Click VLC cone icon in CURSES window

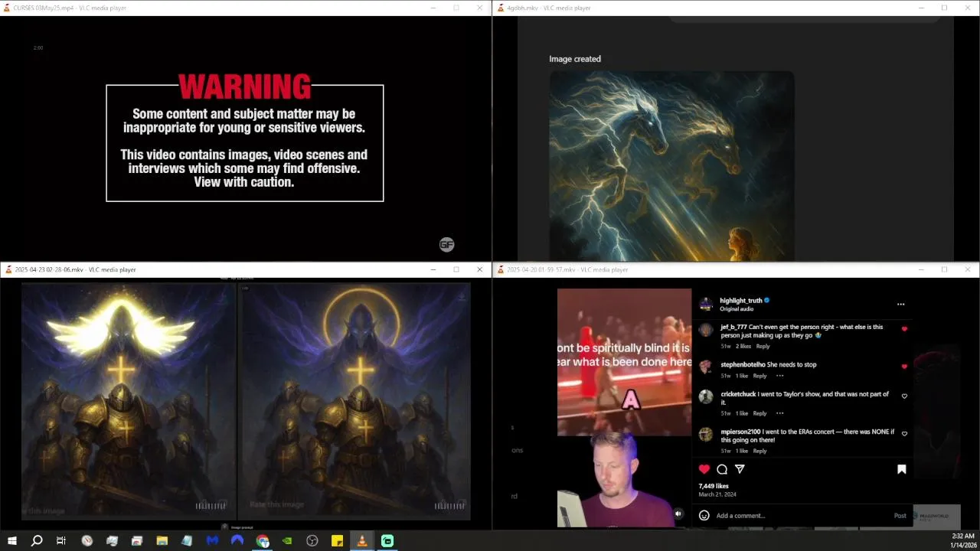point(8,8)
